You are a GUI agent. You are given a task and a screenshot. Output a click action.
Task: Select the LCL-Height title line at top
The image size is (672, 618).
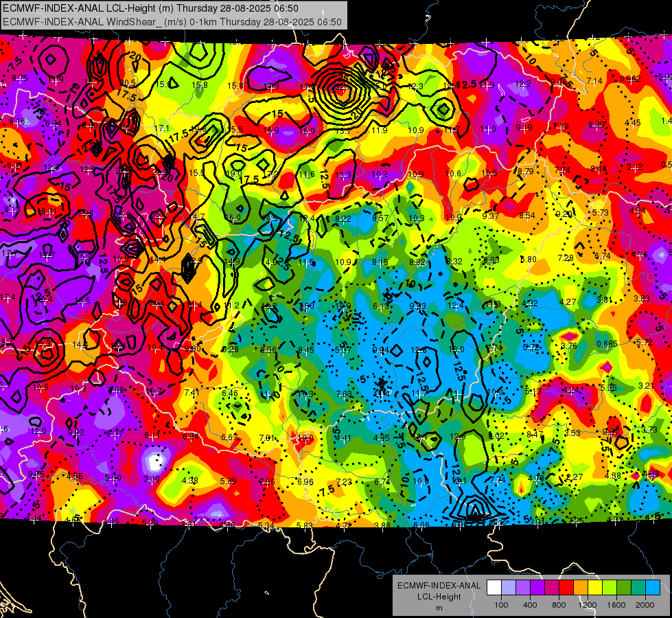tap(150, 8)
